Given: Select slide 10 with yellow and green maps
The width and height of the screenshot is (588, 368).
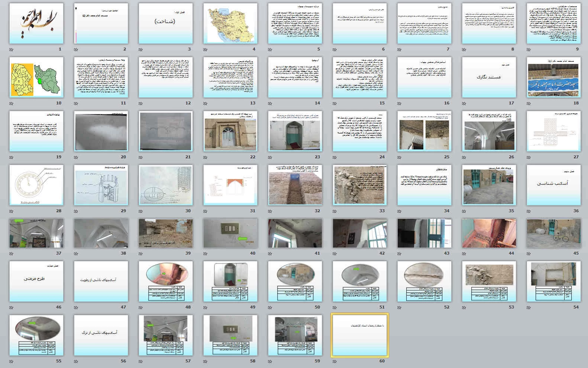Looking at the screenshot, I should pyautogui.click(x=36, y=77).
